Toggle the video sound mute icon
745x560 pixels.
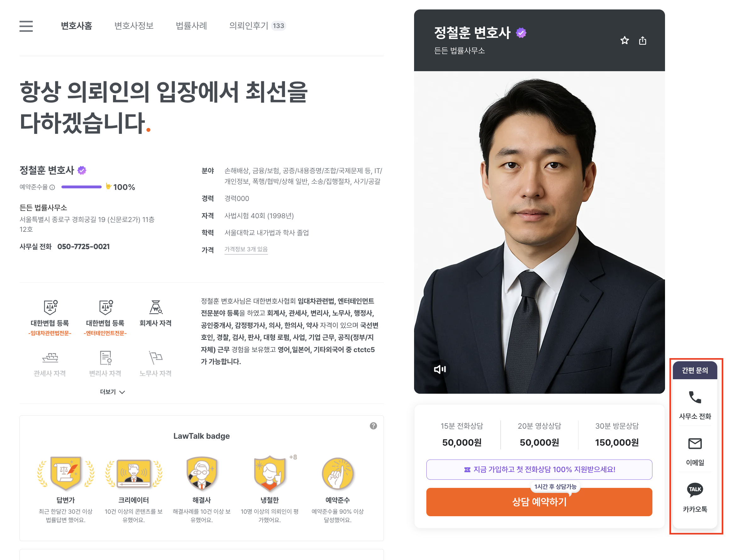click(x=440, y=369)
